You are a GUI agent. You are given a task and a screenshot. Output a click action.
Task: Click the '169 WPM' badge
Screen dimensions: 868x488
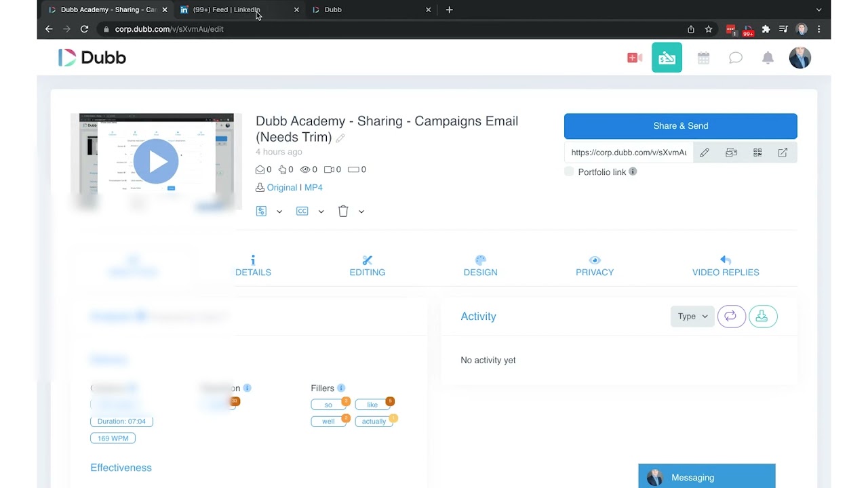pyautogui.click(x=113, y=439)
